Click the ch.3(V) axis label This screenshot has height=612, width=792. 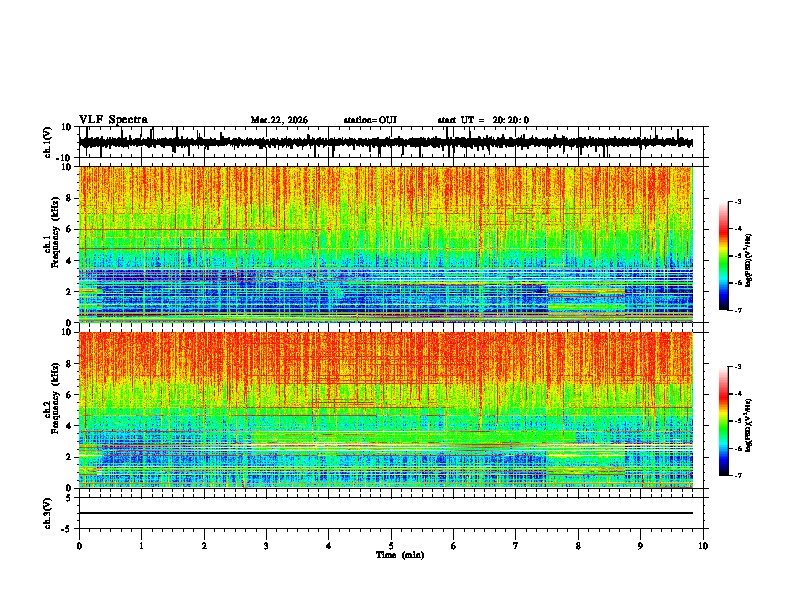47,513
